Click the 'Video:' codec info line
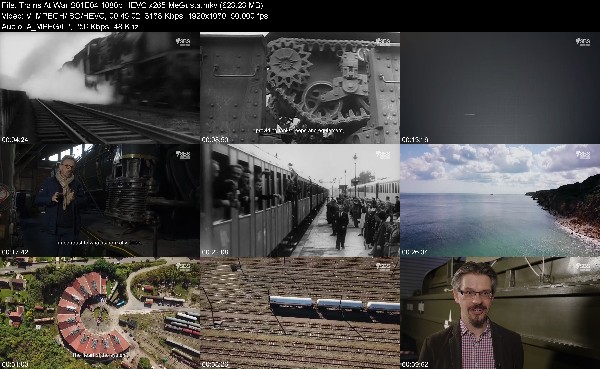600x369 pixels. pyautogui.click(x=135, y=16)
